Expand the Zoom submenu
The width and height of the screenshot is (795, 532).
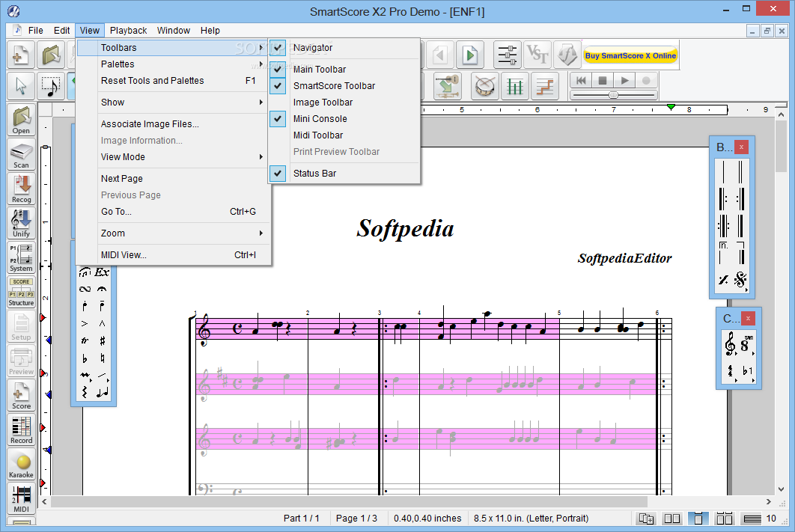tap(172, 233)
